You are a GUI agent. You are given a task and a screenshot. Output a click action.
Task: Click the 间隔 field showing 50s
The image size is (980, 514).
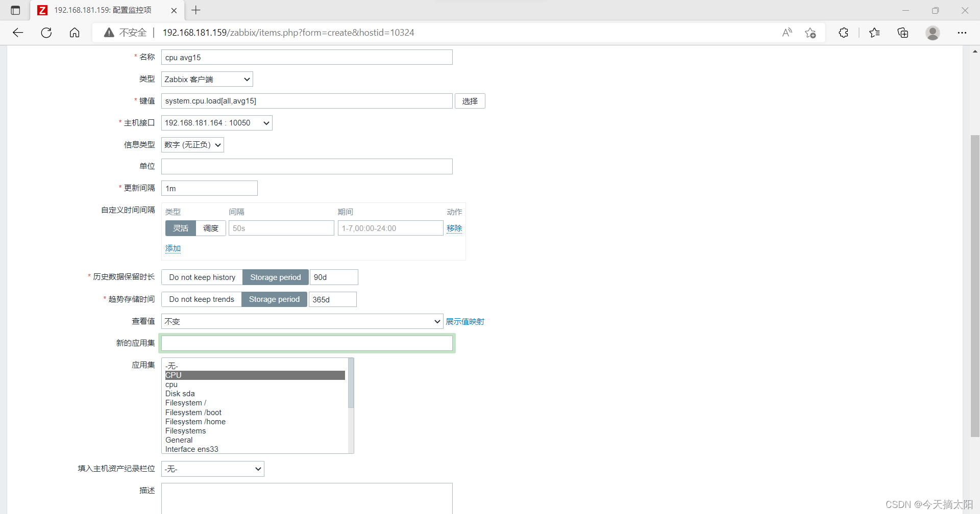pos(281,228)
